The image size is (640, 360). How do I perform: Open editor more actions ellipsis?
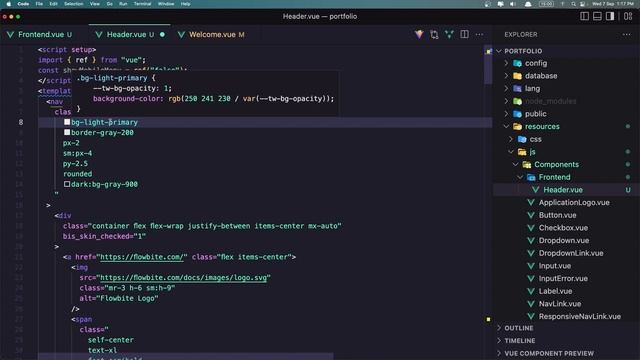point(479,35)
